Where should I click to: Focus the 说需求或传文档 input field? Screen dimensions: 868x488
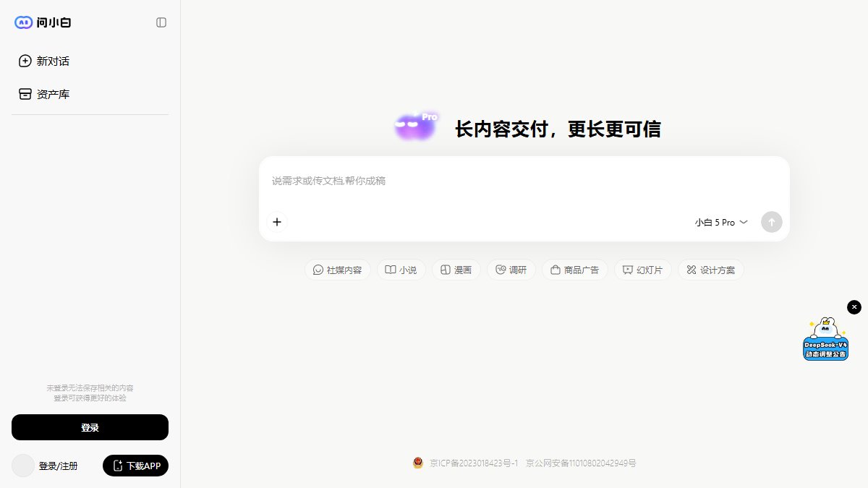(x=524, y=181)
